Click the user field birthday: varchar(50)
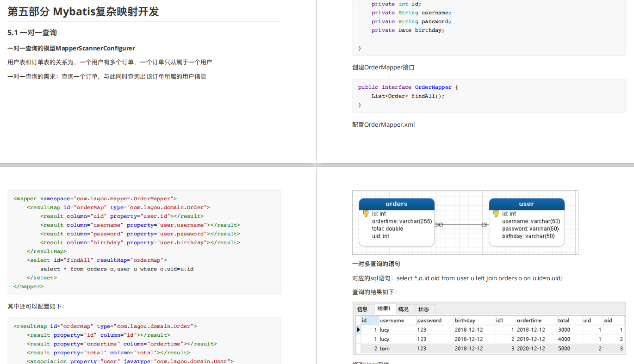The height and width of the screenshot is (364, 634). point(528,236)
